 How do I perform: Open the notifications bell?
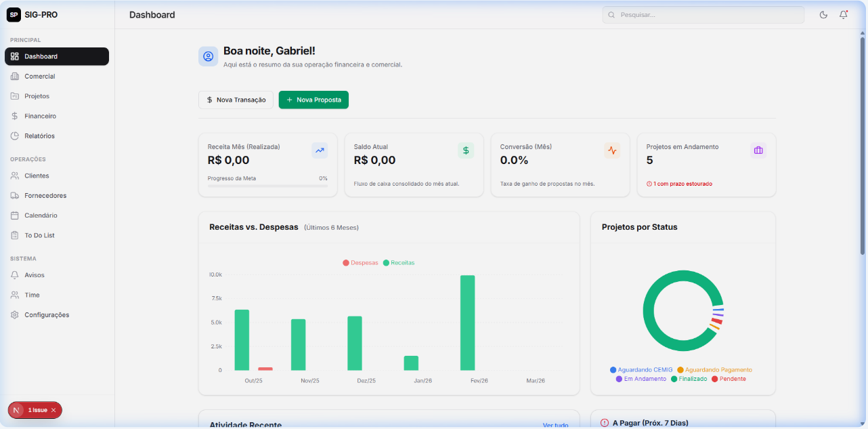pyautogui.click(x=844, y=14)
